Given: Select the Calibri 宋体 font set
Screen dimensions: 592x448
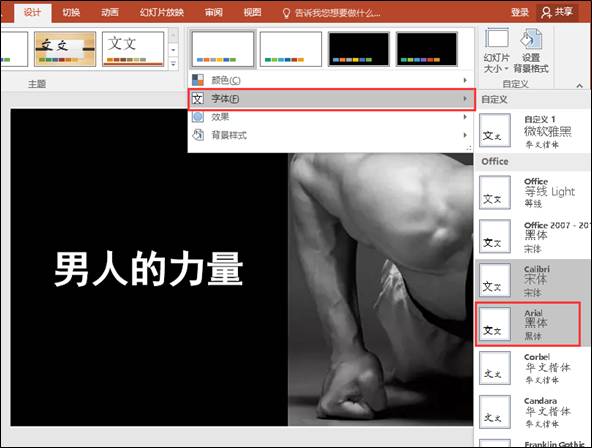Looking at the screenshot, I should (x=533, y=280).
